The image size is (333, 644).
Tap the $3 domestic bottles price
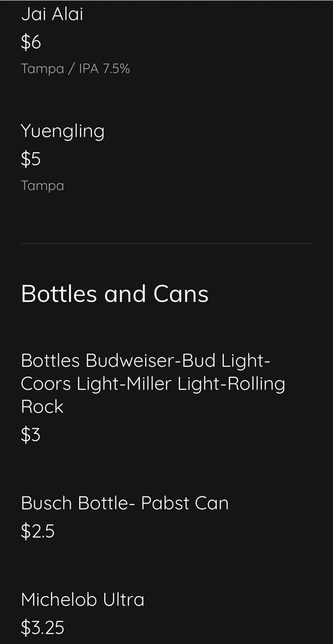coord(31,435)
